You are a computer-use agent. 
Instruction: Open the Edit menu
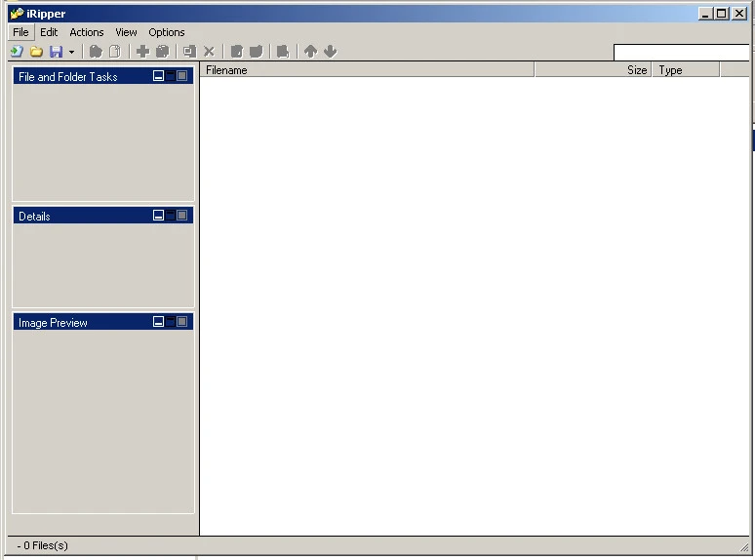[49, 32]
